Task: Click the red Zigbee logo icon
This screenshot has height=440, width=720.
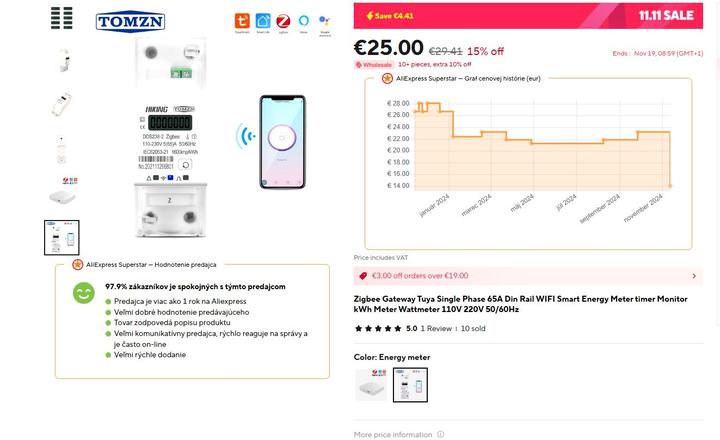Action: (x=284, y=21)
